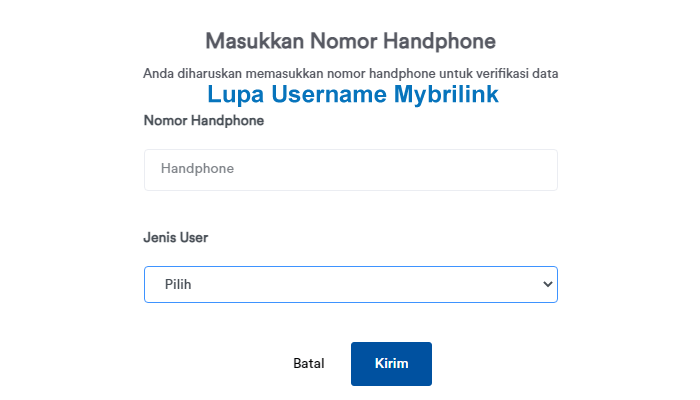Select the Batal link to go back
This screenshot has height=400, width=700.
308,364
